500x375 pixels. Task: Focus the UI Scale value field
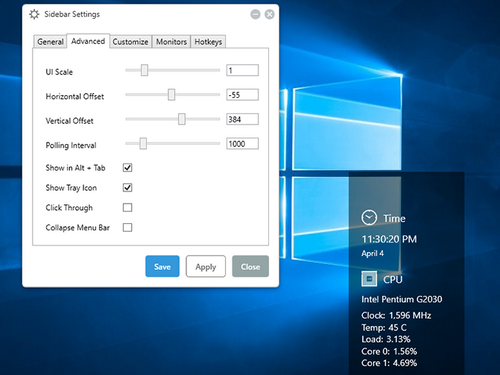pos(242,70)
